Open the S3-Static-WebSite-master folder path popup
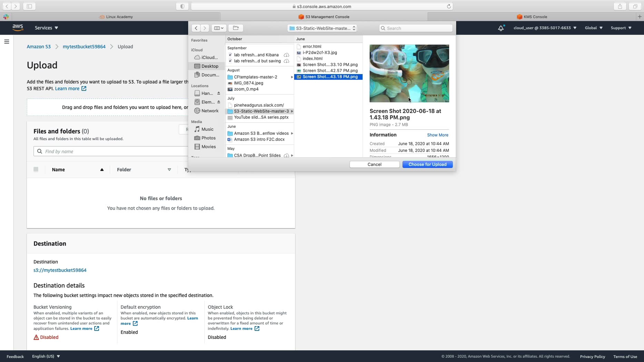644x362 pixels. (x=322, y=28)
